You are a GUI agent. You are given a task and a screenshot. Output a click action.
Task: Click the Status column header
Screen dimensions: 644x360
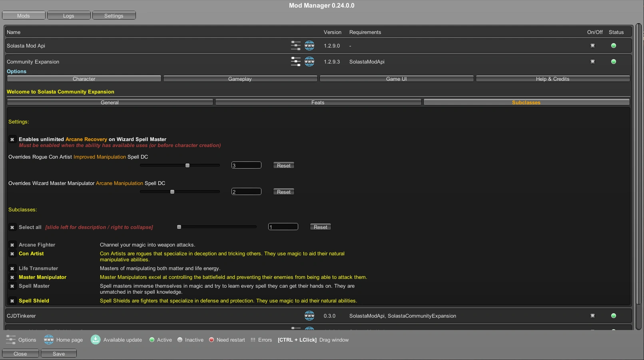click(616, 32)
